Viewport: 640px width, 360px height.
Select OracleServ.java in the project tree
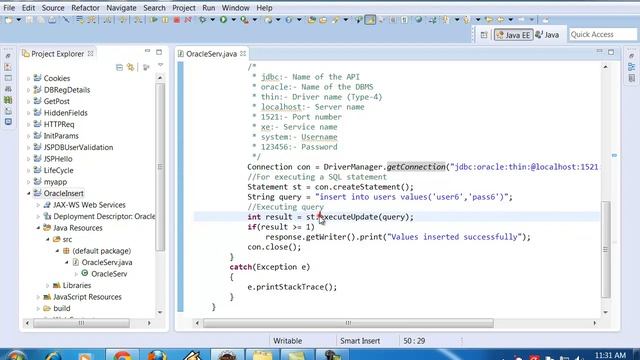point(107,262)
